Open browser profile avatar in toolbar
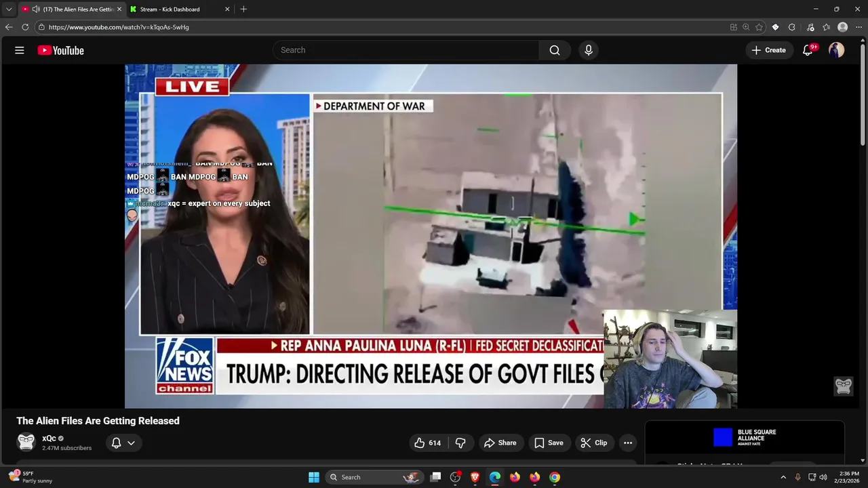Screen dimensions: 868x488 click(843, 27)
